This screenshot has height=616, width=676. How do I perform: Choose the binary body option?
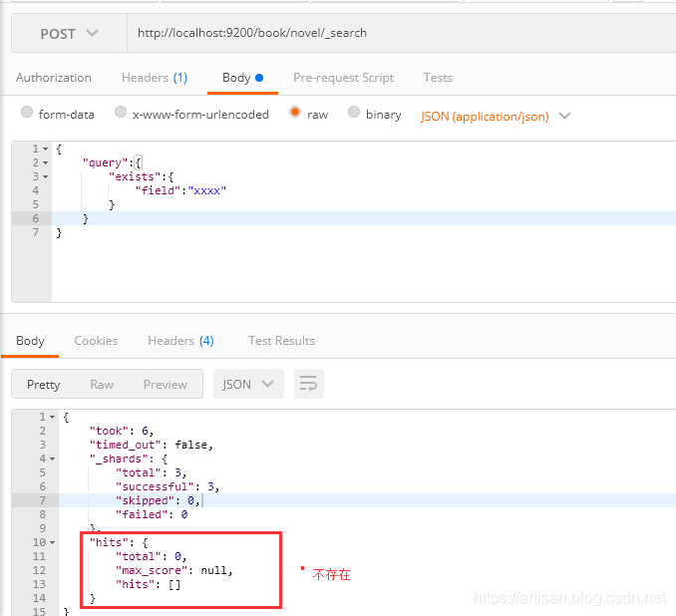354,114
